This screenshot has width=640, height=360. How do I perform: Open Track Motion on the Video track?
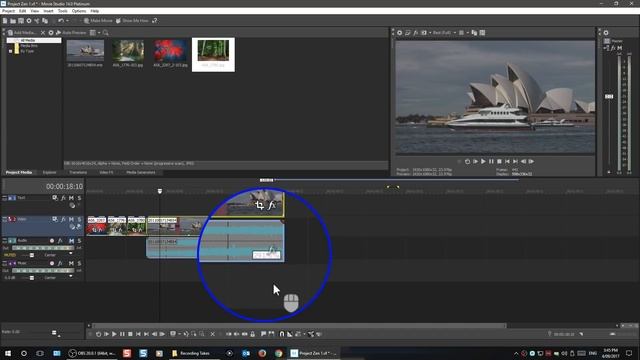click(x=55, y=220)
